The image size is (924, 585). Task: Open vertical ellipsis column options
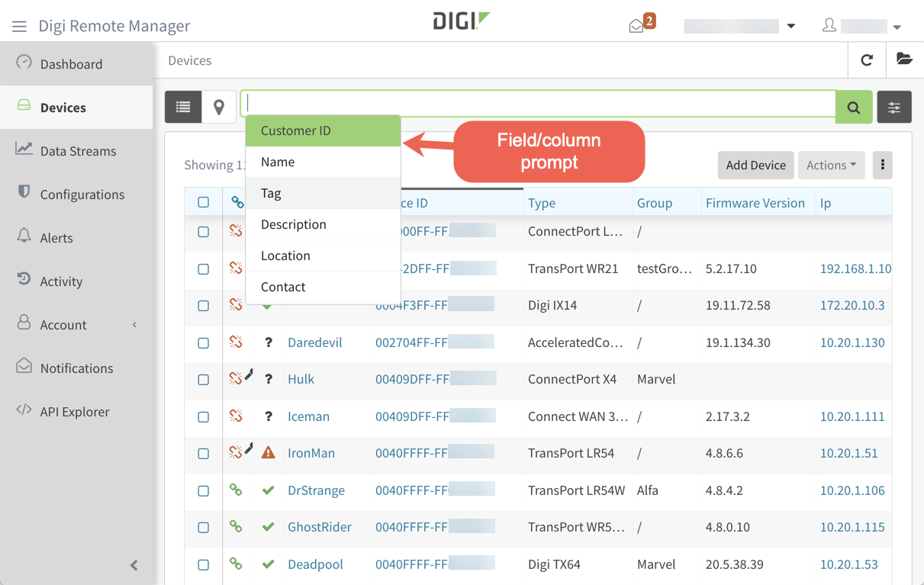[883, 165]
